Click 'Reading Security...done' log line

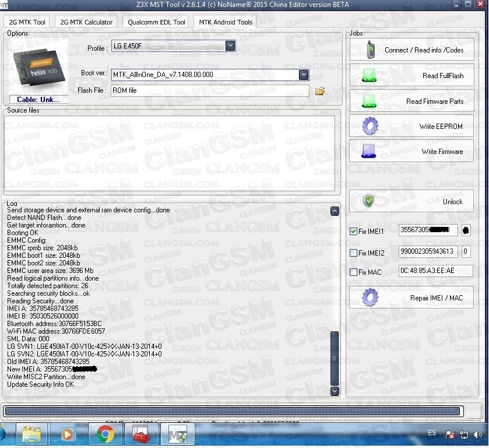(40, 301)
